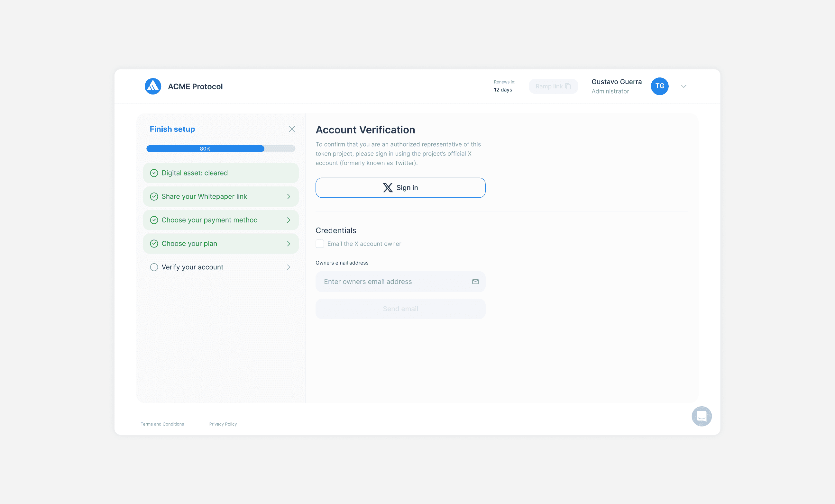Open the Choose your plan step
Screen dimensions: 835x504
(x=189, y=244)
